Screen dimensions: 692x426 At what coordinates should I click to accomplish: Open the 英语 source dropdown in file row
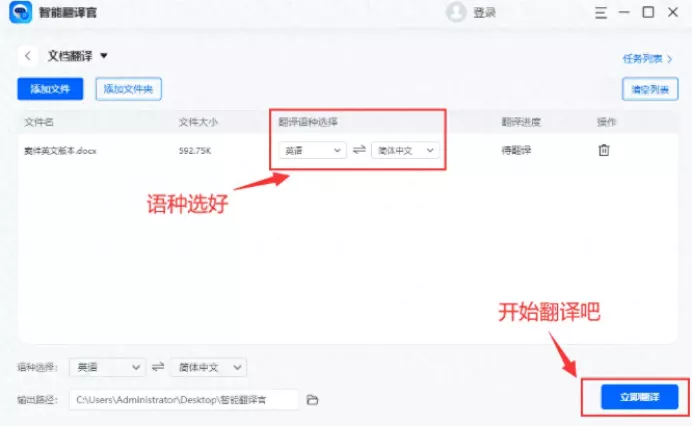pyautogui.click(x=311, y=150)
